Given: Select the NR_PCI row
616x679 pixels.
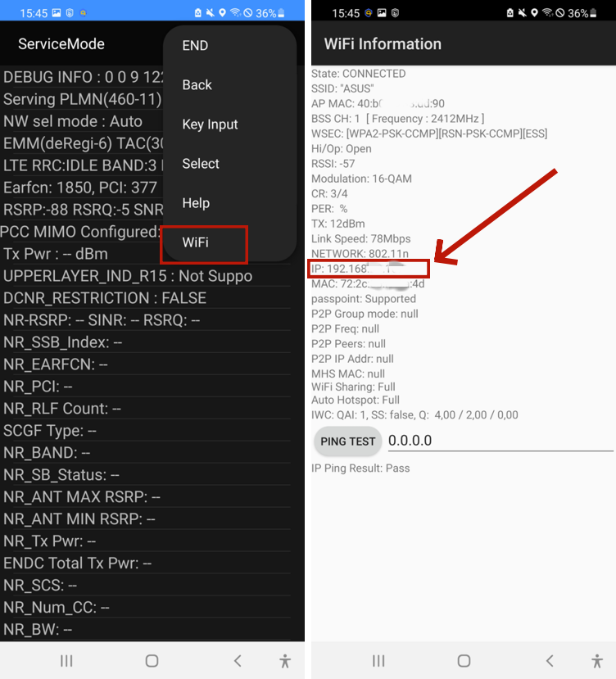Looking at the screenshot, I should click(145, 387).
